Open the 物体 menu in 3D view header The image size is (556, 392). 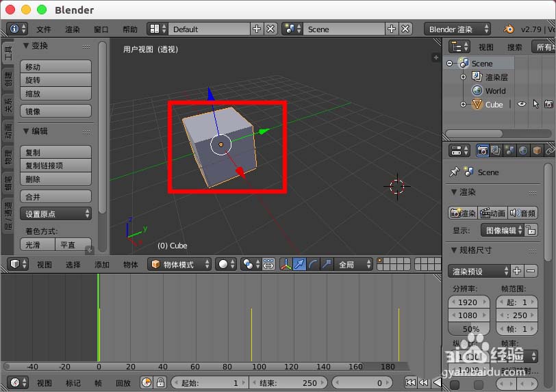(x=131, y=265)
